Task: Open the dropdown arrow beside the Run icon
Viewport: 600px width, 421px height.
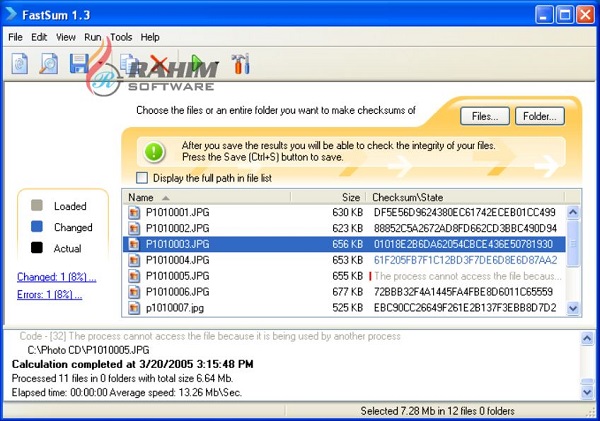Action: point(217,64)
